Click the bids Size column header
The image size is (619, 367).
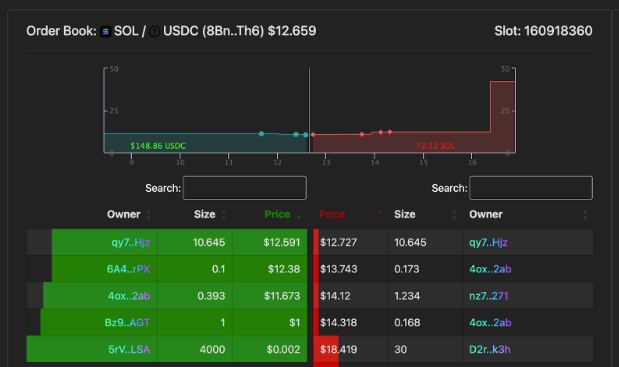pyautogui.click(x=204, y=215)
